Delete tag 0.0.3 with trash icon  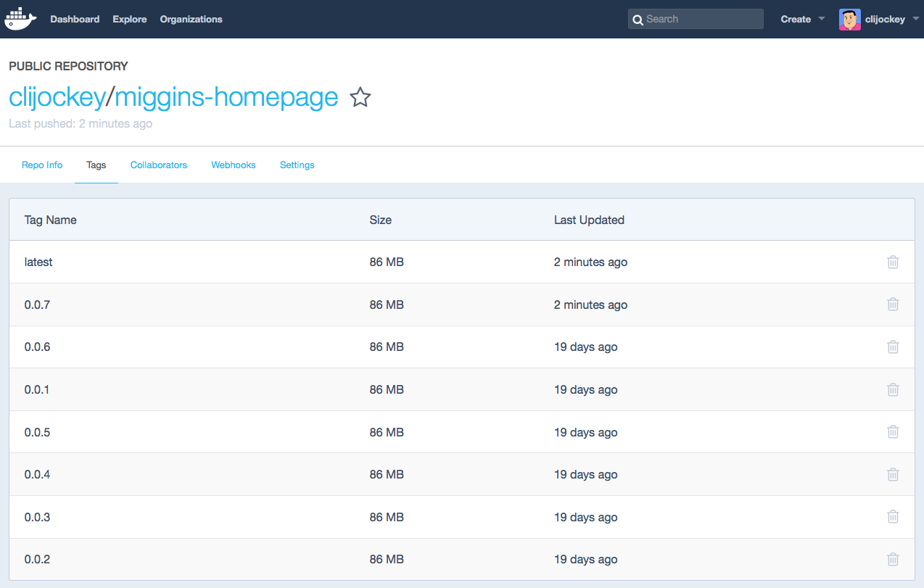893,517
